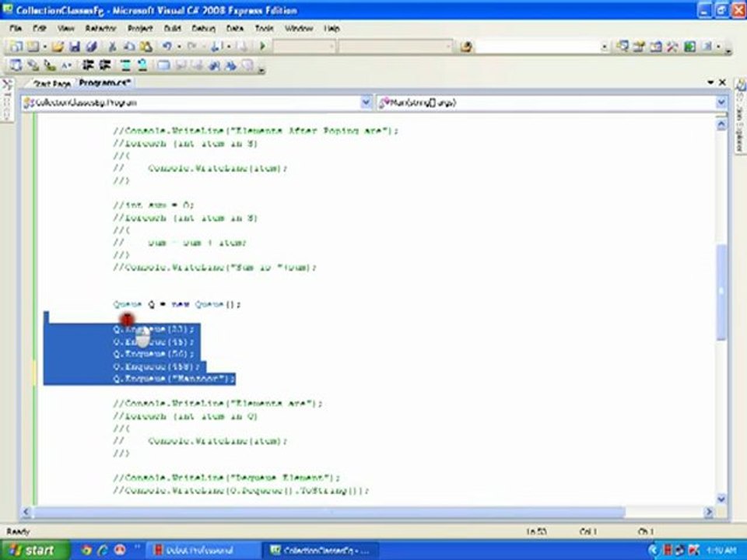
Task: Click the line 'Queue Q = new Queue();'
Action: click(177, 304)
